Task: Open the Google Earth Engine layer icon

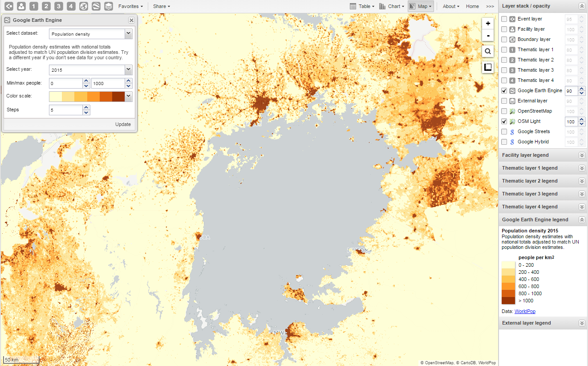Action: point(96,6)
